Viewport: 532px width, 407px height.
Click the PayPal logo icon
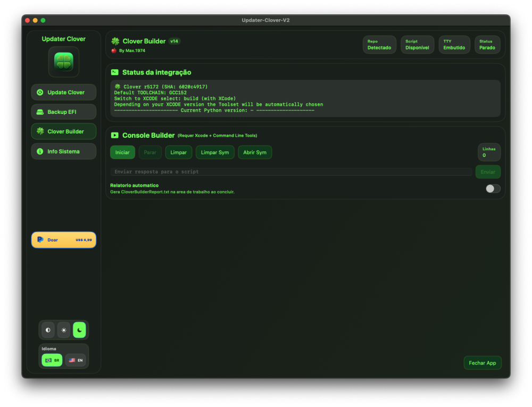click(40, 239)
